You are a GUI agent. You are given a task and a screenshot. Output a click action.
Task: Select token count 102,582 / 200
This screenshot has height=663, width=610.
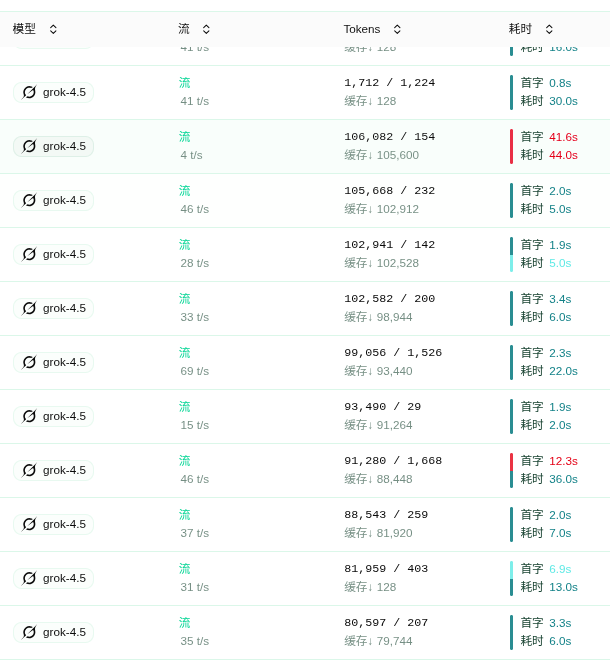coord(389,299)
